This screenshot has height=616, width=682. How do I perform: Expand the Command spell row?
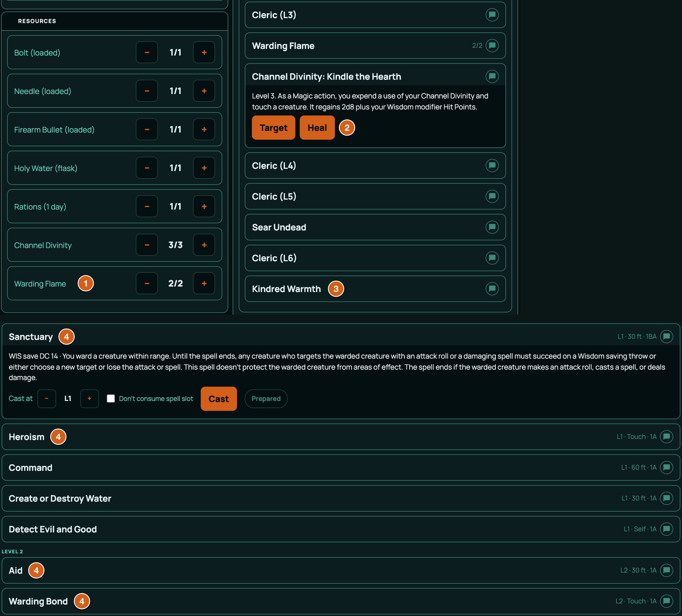click(x=341, y=467)
